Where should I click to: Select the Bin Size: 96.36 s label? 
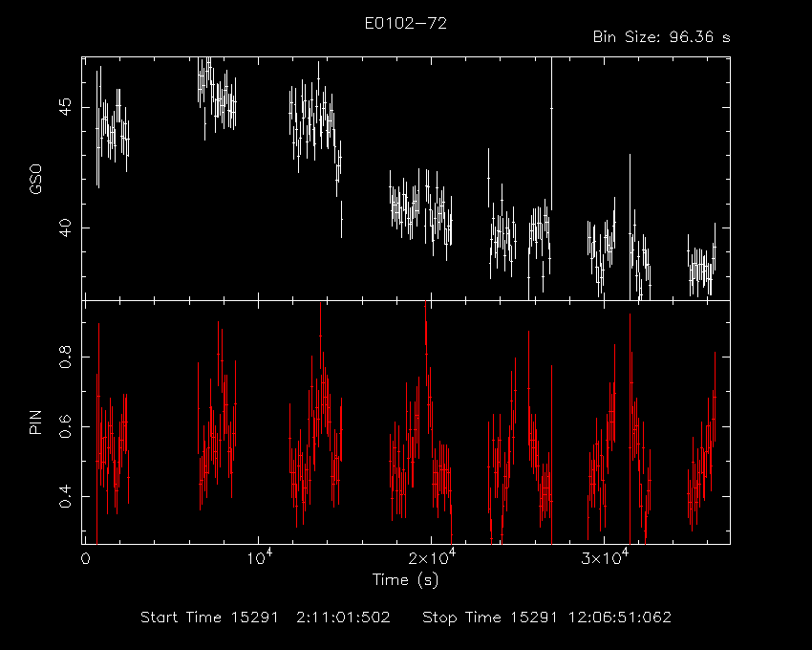pyautogui.click(x=661, y=37)
